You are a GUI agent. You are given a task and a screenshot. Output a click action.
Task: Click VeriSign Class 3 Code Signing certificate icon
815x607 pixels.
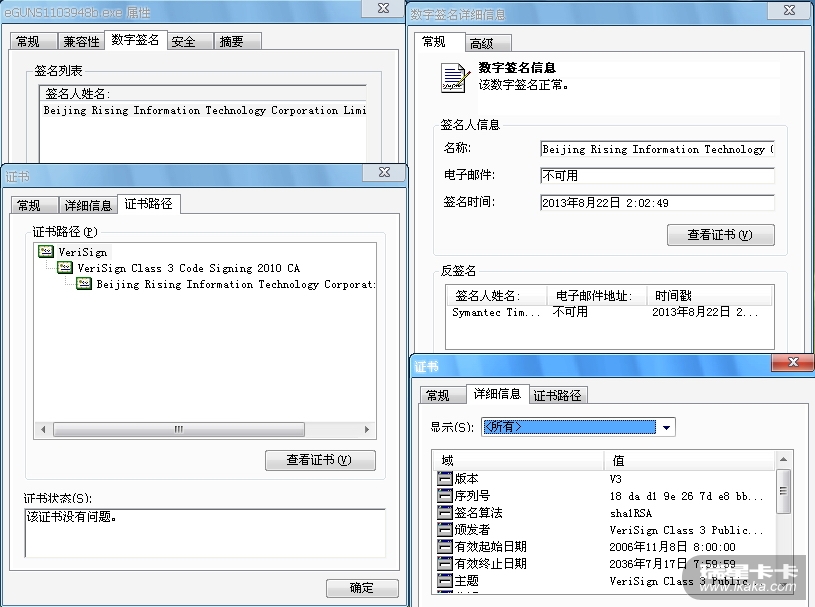point(65,268)
